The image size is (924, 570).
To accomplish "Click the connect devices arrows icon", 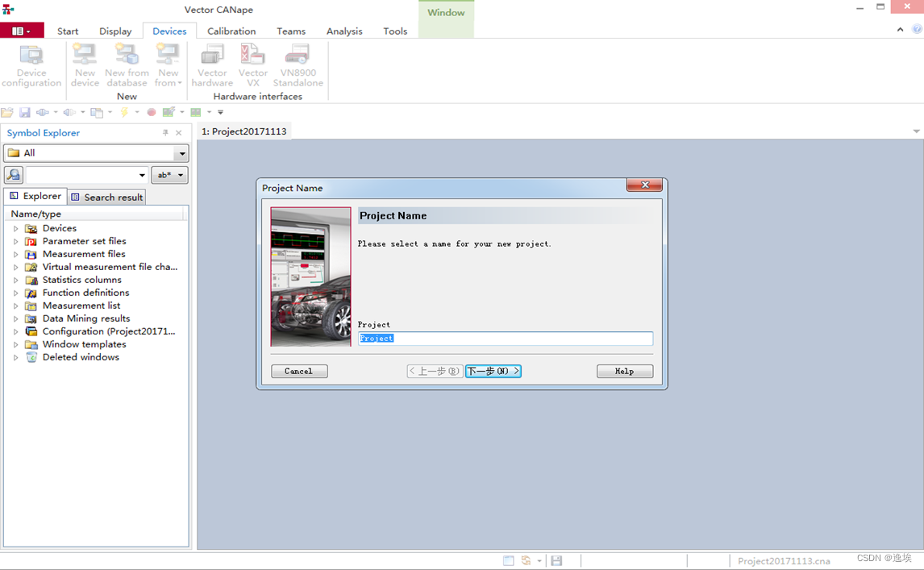I will (x=43, y=112).
